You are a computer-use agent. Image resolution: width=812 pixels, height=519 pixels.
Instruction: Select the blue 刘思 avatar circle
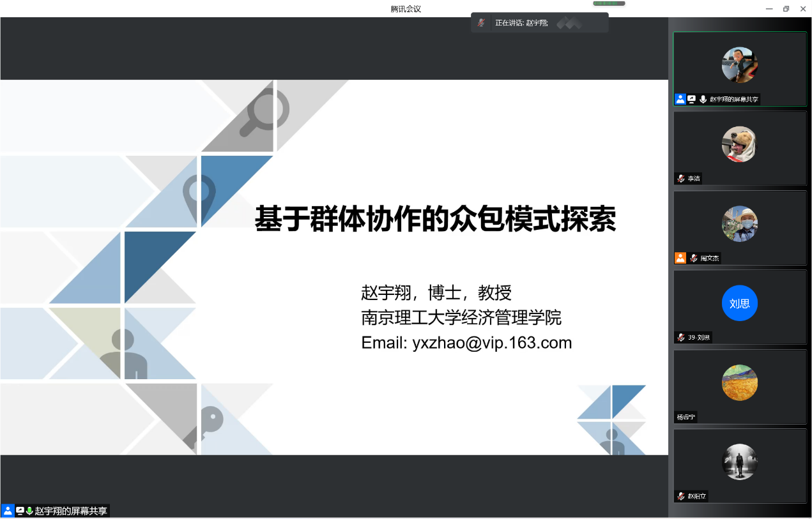[739, 303]
